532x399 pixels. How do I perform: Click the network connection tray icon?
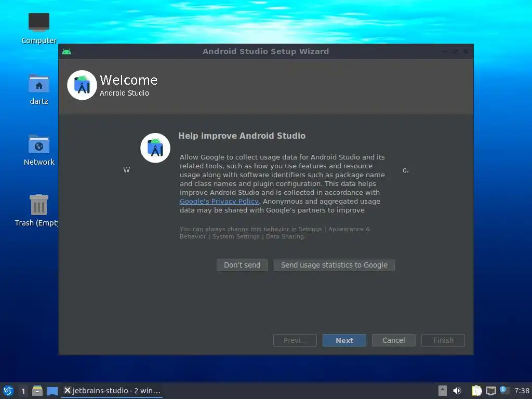pyautogui.click(x=490, y=391)
